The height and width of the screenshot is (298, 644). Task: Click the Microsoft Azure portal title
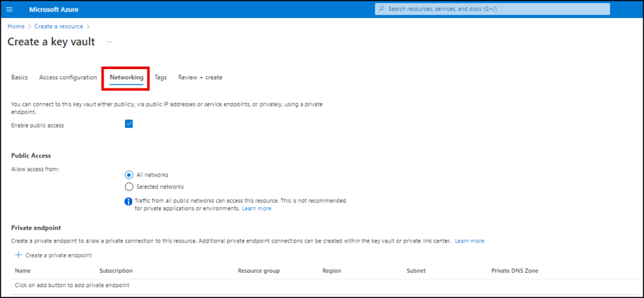(53, 9)
